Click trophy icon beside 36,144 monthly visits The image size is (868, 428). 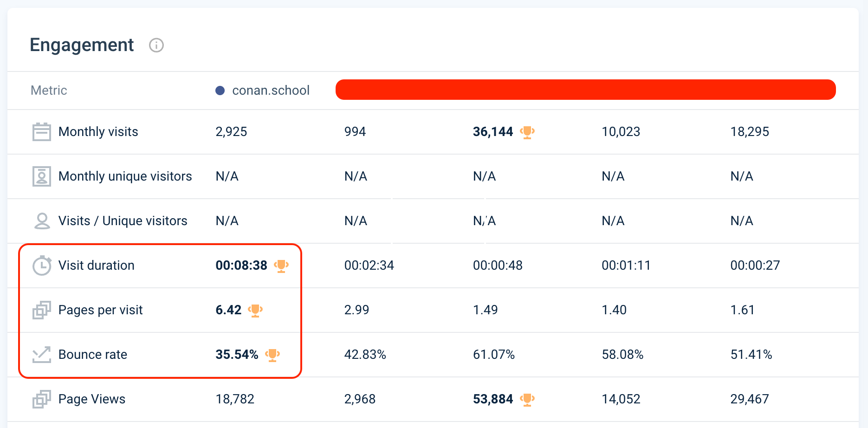click(527, 132)
